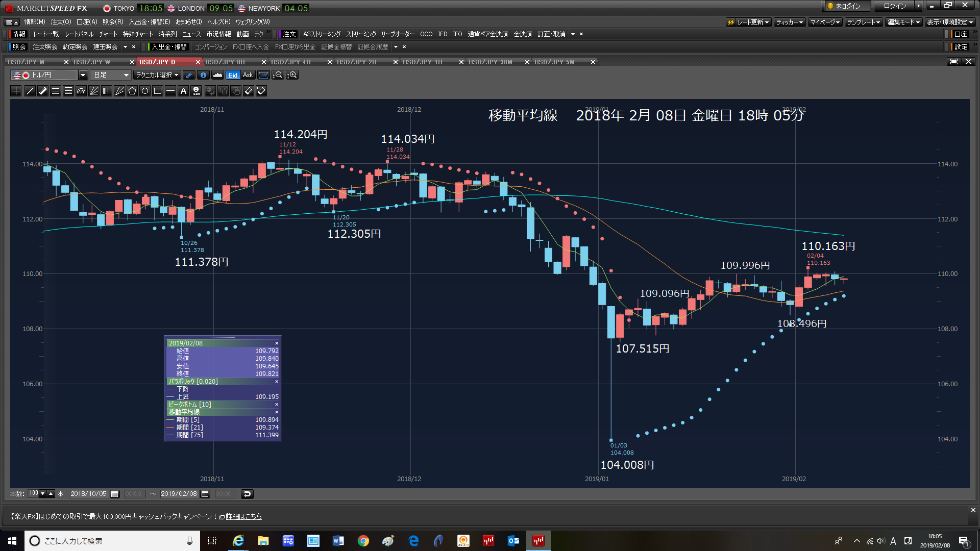Increase the bar count stepper
This screenshot has height=551, width=980.
click(51, 494)
